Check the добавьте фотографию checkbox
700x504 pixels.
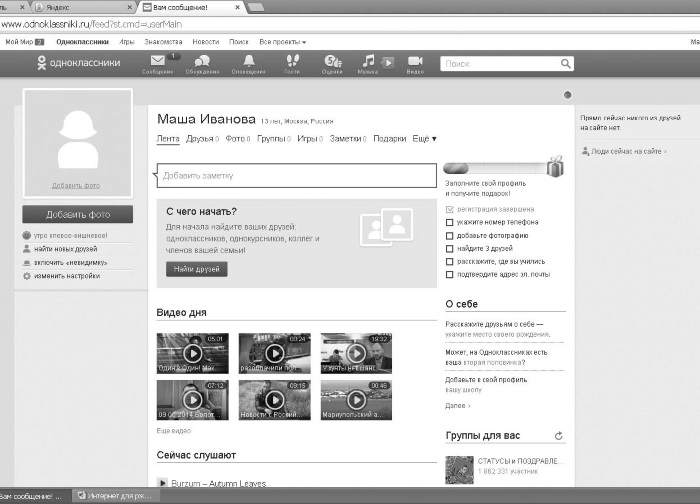pos(450,236)
